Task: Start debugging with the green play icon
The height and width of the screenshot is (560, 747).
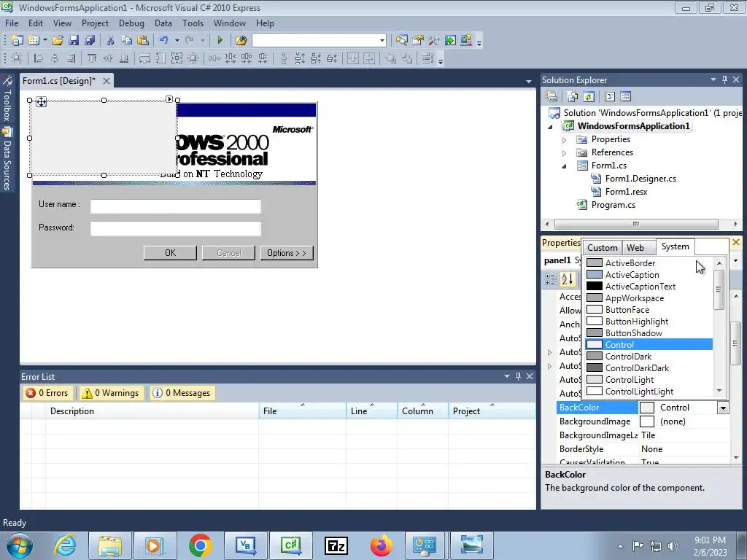Action: click(220, 41)
